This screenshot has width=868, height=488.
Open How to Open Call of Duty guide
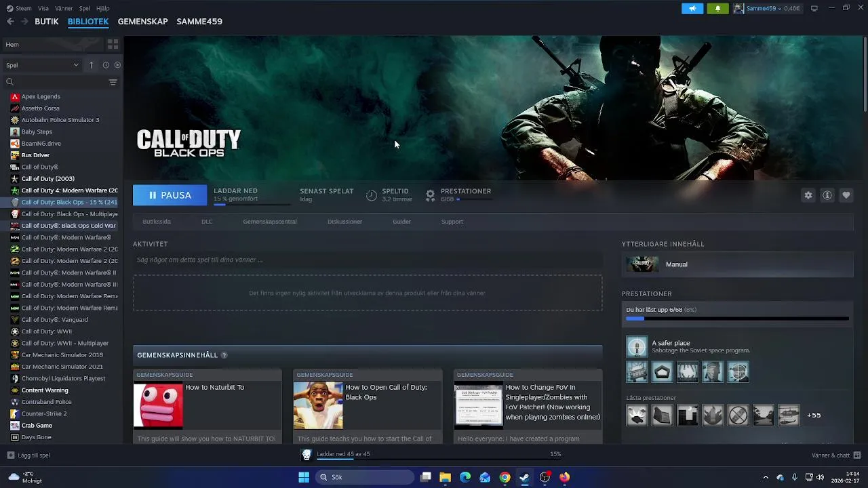[368, 407]
